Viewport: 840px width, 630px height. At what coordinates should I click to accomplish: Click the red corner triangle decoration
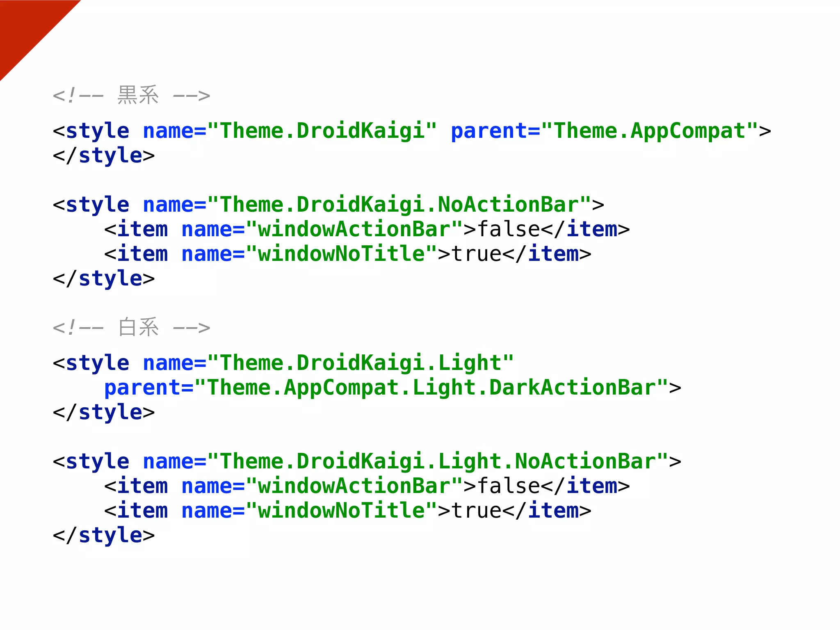[27, 27]
